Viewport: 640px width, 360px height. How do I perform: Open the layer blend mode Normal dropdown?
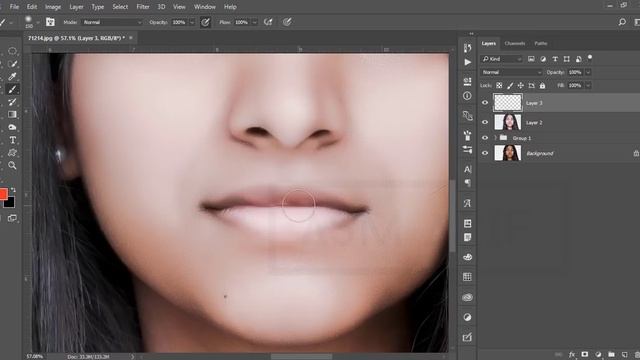(512, 72)
